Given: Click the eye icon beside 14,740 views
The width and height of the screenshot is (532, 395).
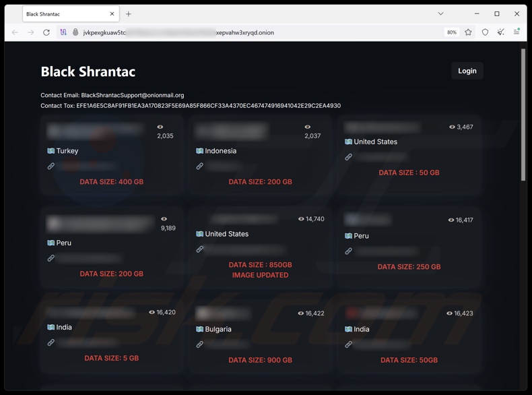Looking at the screenshot, I should tap(301, 218).
